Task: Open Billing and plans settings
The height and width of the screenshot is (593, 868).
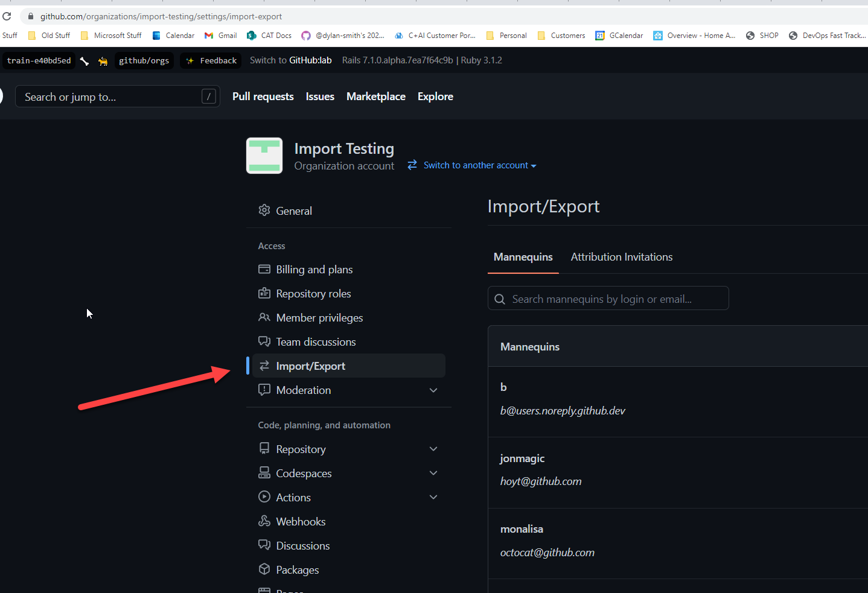Action: (349, 270)
